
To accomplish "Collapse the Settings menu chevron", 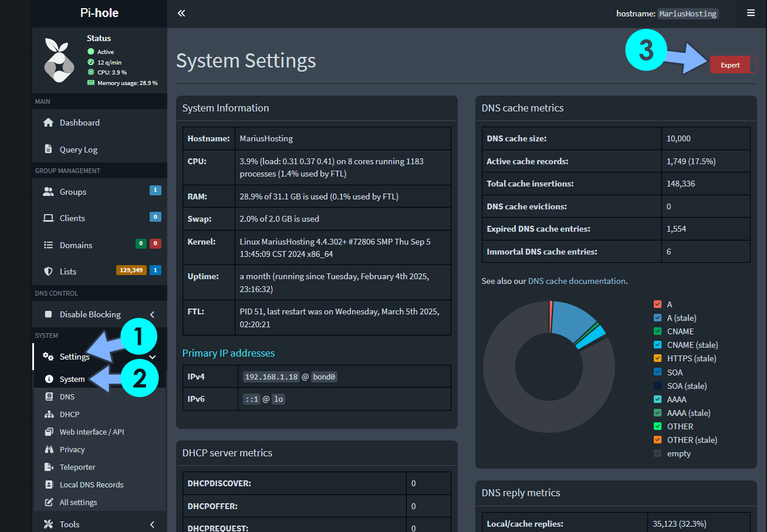I will [x=153, y=357].
